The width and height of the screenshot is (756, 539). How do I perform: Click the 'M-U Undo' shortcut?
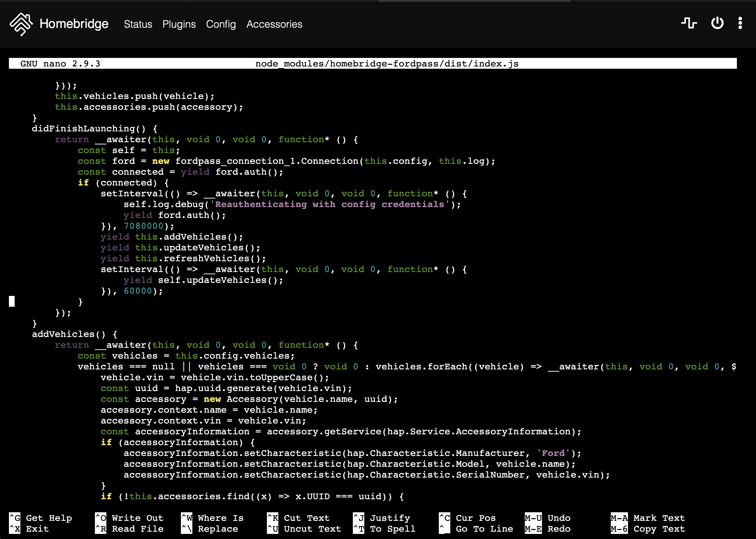pos(548,518)
